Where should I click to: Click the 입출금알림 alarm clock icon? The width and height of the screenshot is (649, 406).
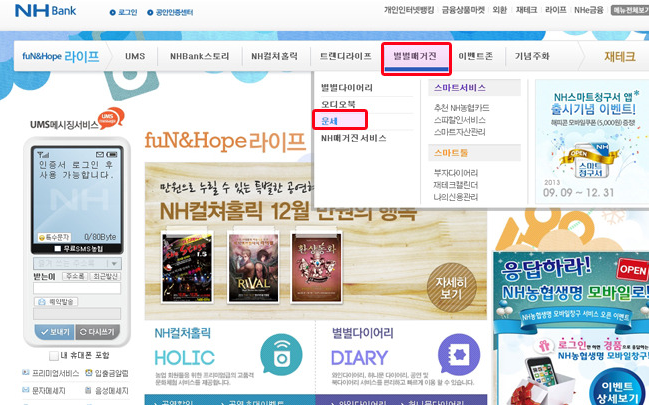click(x=89, y=373)
